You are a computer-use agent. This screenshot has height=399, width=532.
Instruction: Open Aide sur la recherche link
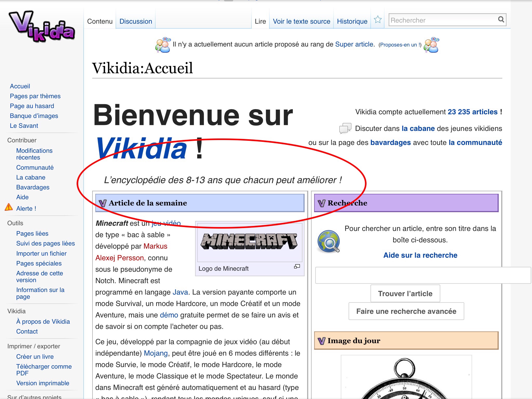[420, 255]
